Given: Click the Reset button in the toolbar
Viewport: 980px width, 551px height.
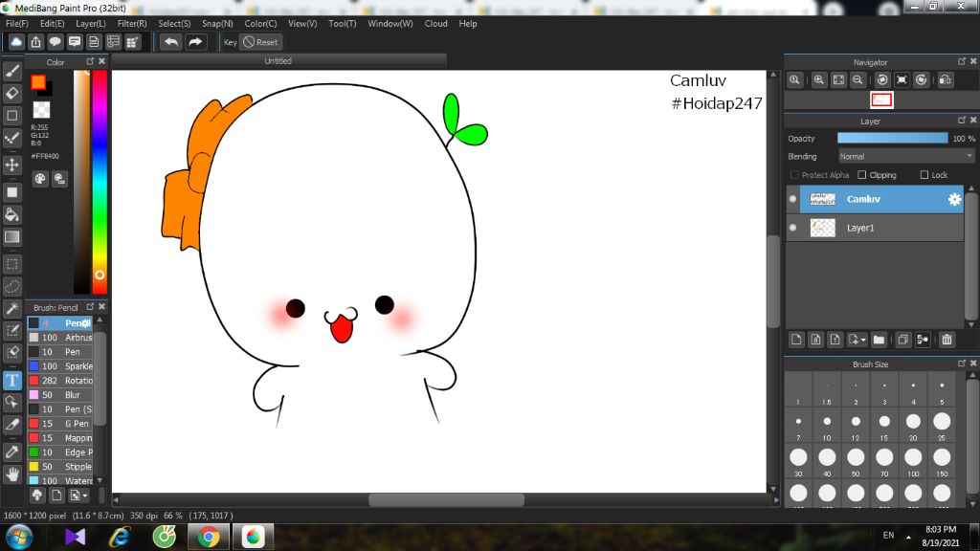Looking at the screenshot, I should pos(260,42).
